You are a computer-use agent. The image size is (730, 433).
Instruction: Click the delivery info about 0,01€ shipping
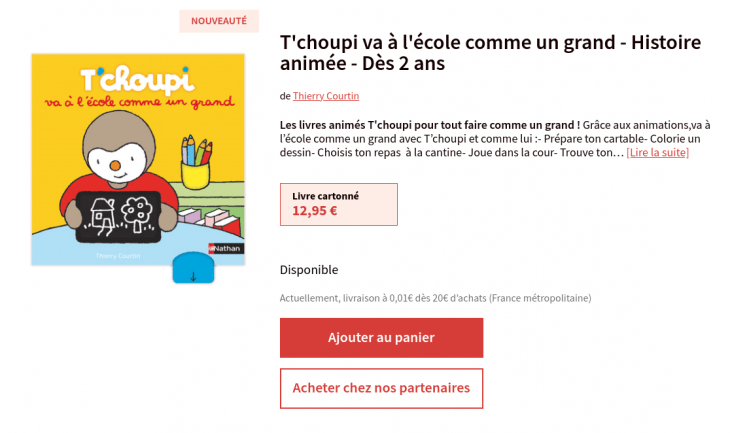point(435,298)
